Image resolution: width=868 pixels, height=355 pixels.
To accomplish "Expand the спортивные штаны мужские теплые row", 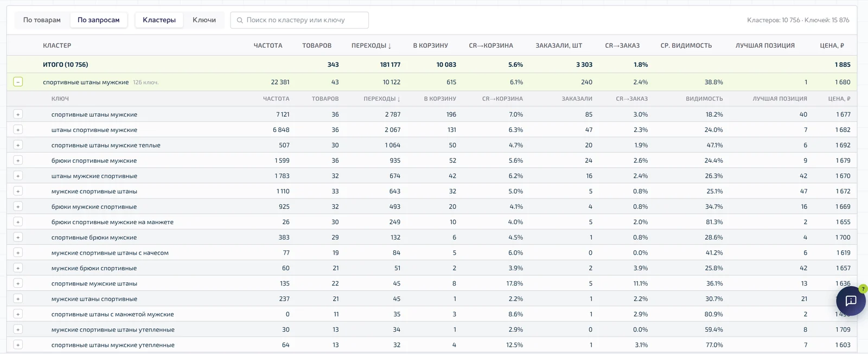I will [18, 145].
